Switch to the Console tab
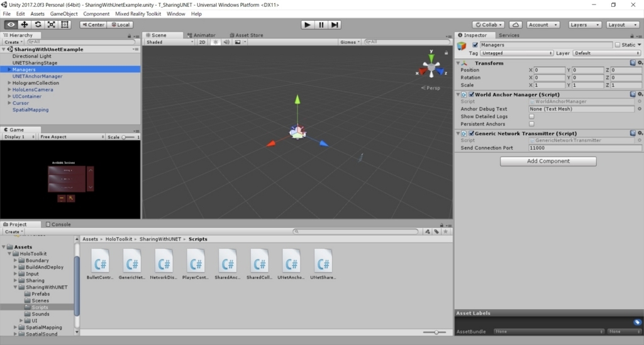The height and width of the screenshot is (345, 644). 58,224
